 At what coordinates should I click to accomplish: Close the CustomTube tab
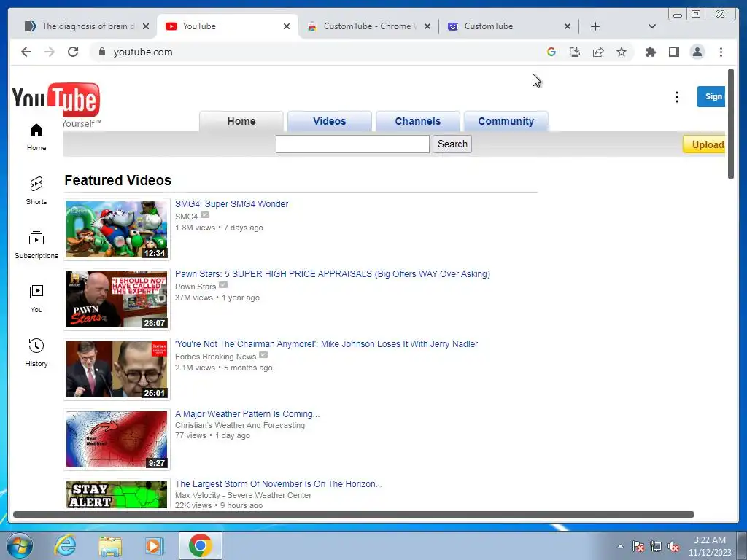coord(567,26)
